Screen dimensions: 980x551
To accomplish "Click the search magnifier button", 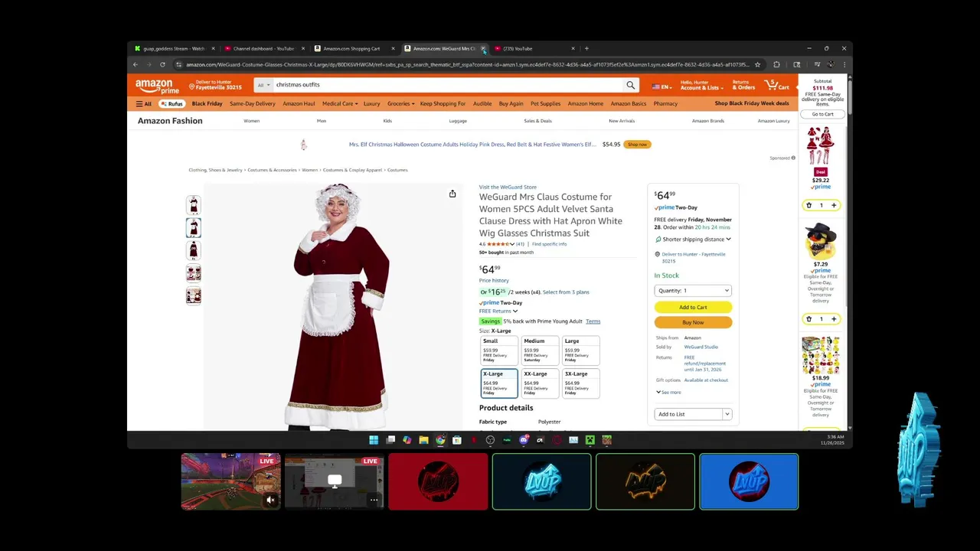I will [631, 85].
